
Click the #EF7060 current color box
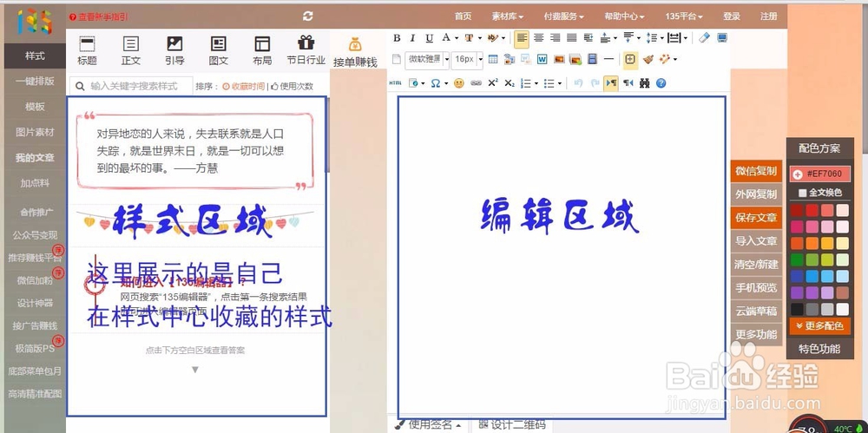point(820,174)
